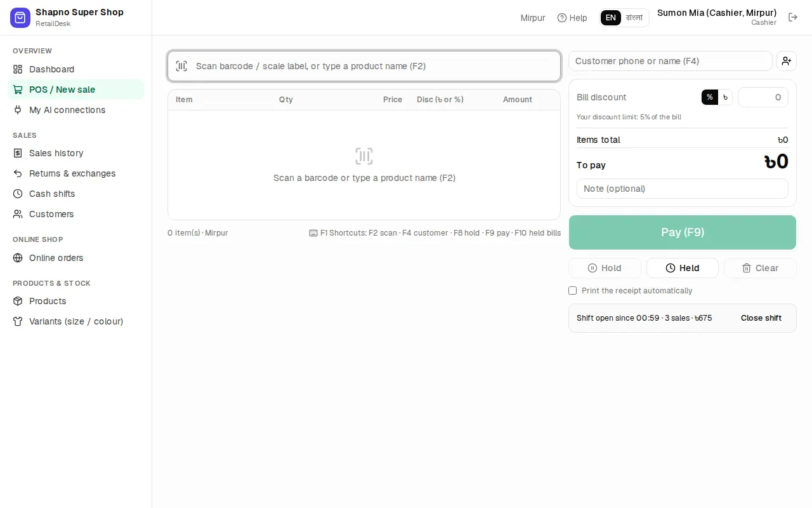Switch language to EN
The image size is (812, 508).
611,18
